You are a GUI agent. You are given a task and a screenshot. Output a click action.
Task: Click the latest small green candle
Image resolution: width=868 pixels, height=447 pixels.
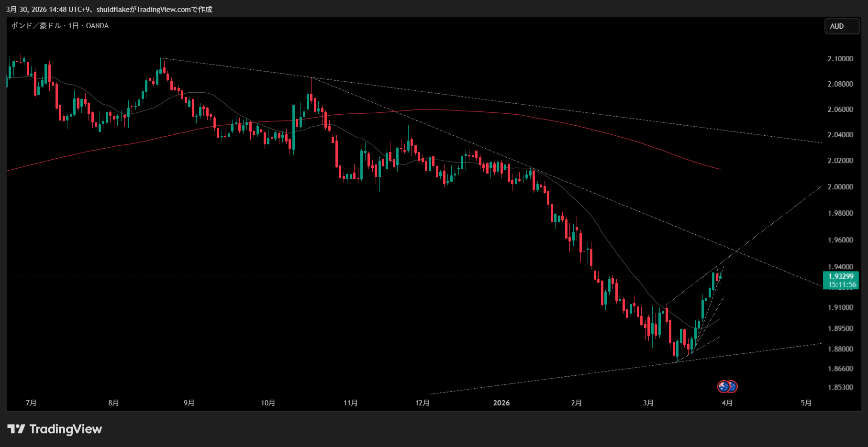pos(720,277)
